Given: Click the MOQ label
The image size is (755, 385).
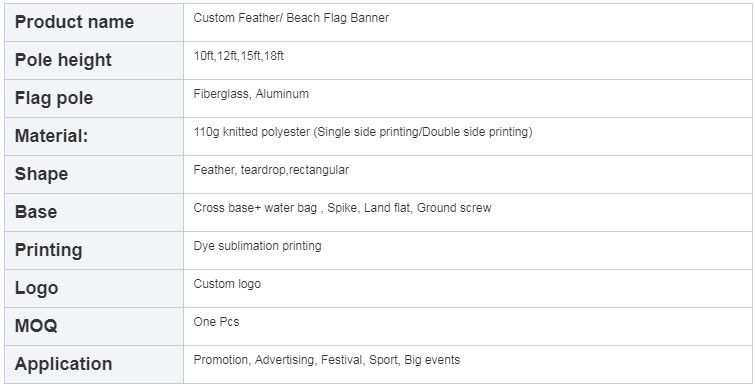Looking at the screenshot, I should coord(36,326).
